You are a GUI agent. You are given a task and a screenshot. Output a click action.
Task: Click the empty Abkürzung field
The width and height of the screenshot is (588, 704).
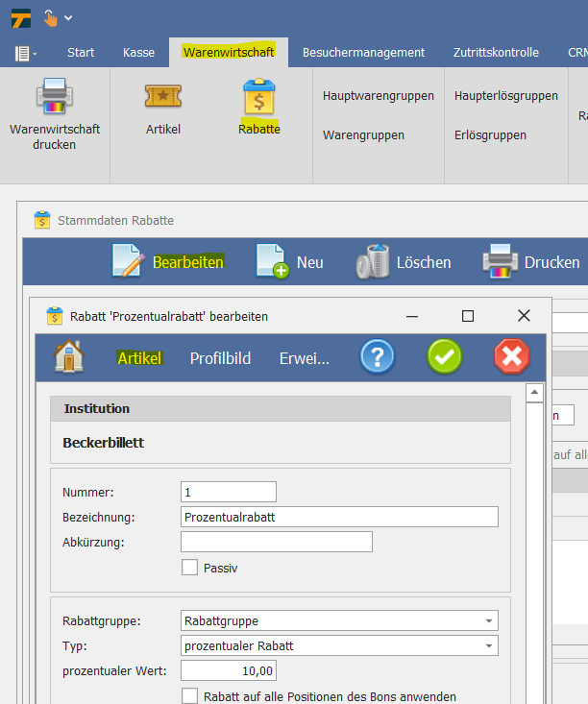pos(277,542)
